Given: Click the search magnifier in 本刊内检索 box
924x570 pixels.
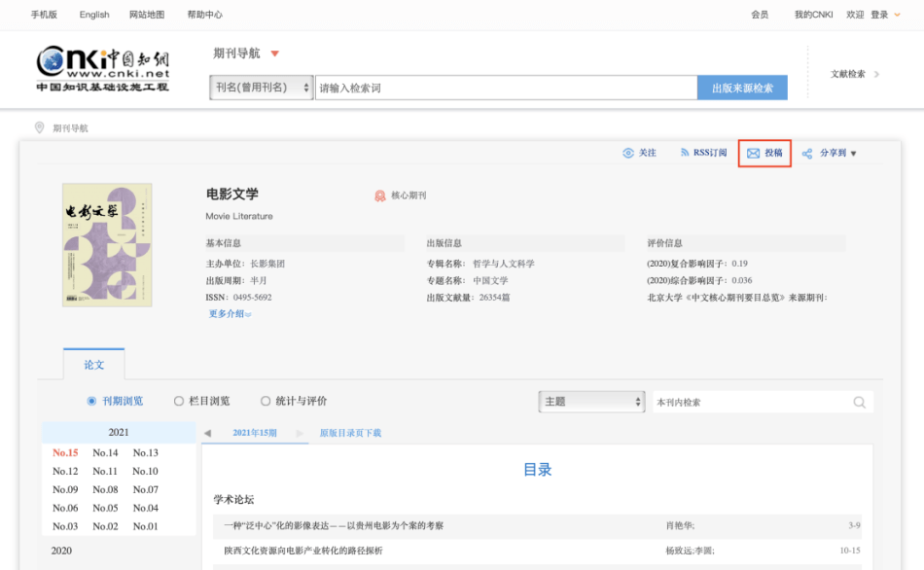Looking at the screenshot, I should [859, 402].
